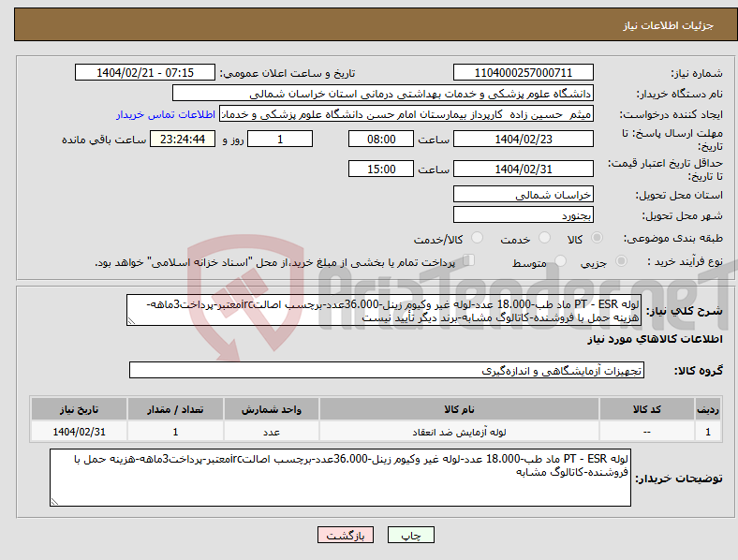Image resolution: width=738 pixels, height=560 pixels.
Task: Click the delivery province field خراسان شمالی
Action: pyautogui.click(x=523, y=194)
